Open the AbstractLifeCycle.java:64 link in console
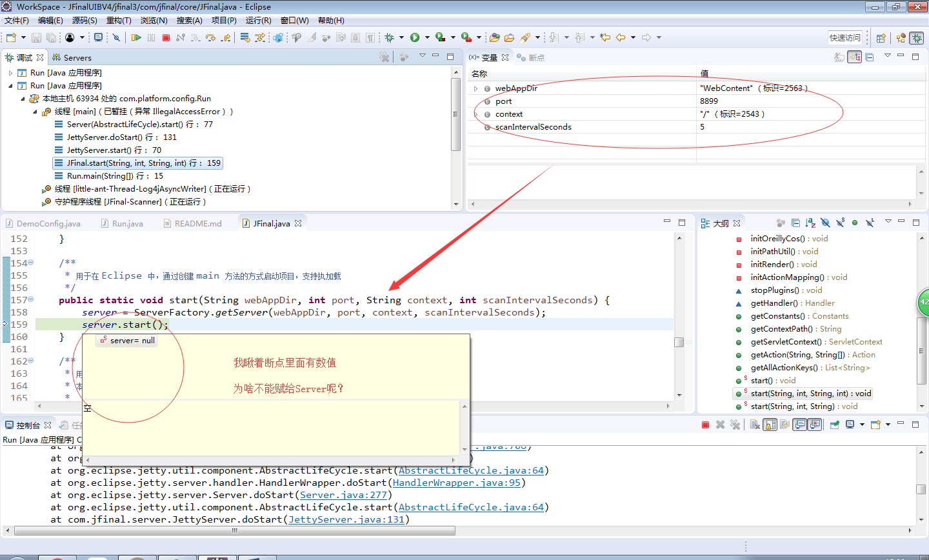This screenshot has width=929, height=560. 471,470
